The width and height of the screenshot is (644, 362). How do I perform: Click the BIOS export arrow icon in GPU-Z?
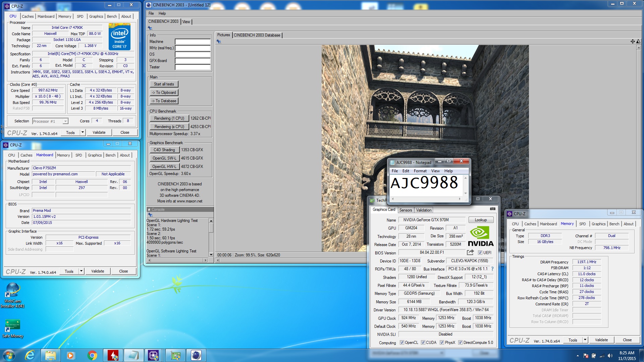point(470,252)
